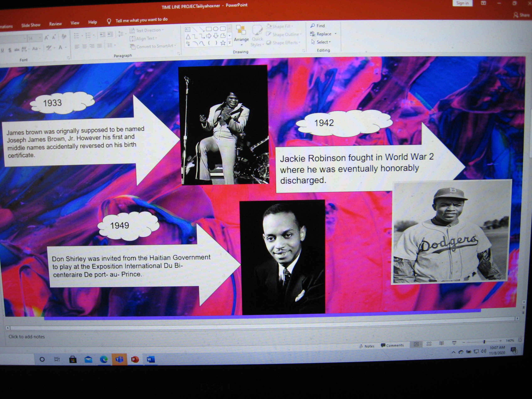
Task: Switch to Reading View in status bar
Action: (441, 343)
